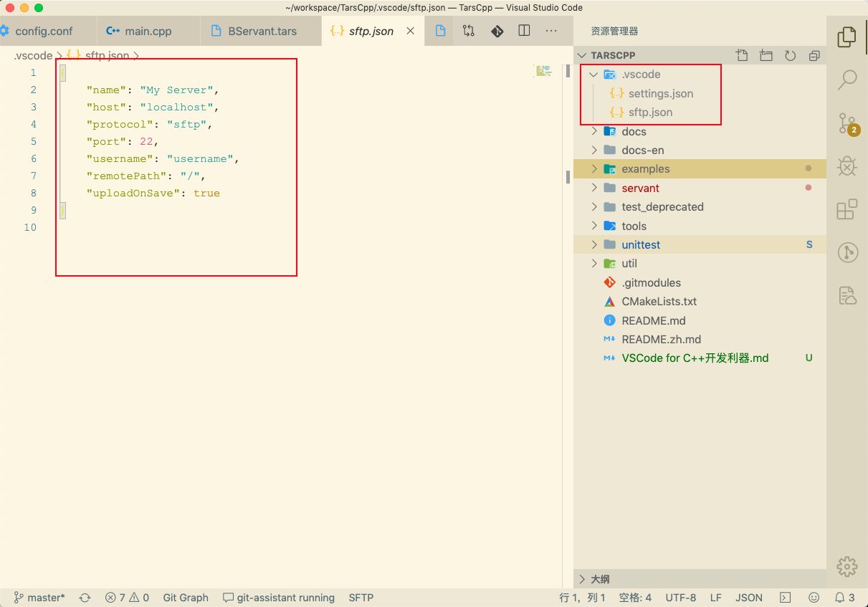Viewport: 868px width, 607px height.
Task: Open the Extensions view
Action: (x=847, y=209)
